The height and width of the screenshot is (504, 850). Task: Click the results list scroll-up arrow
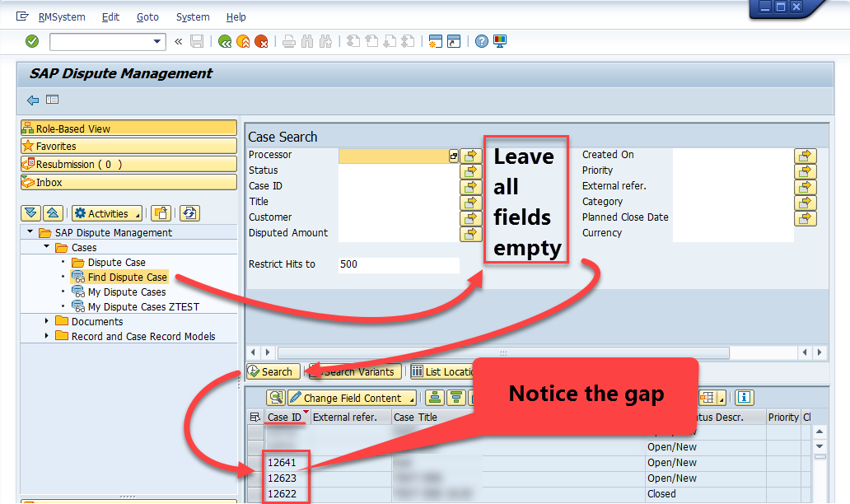click(820, 432)
